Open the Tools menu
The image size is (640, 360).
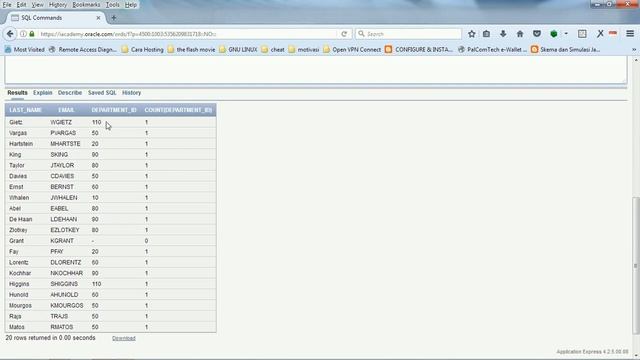click(x=112, y=5)
